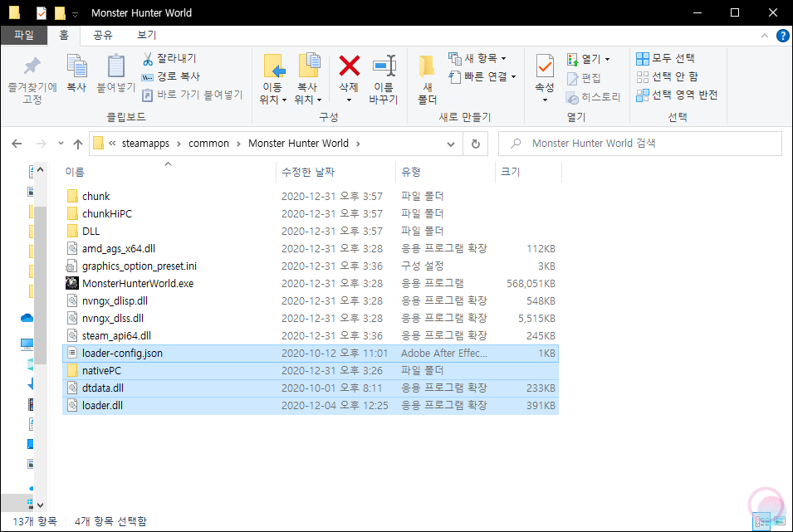
Task: Click the OneDrive cloud icon in sidebar
Action: (27, 318)
